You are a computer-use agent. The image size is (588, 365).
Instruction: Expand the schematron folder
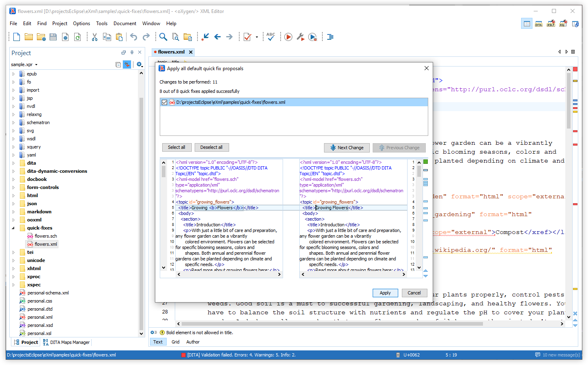click(x=13, y=122)
